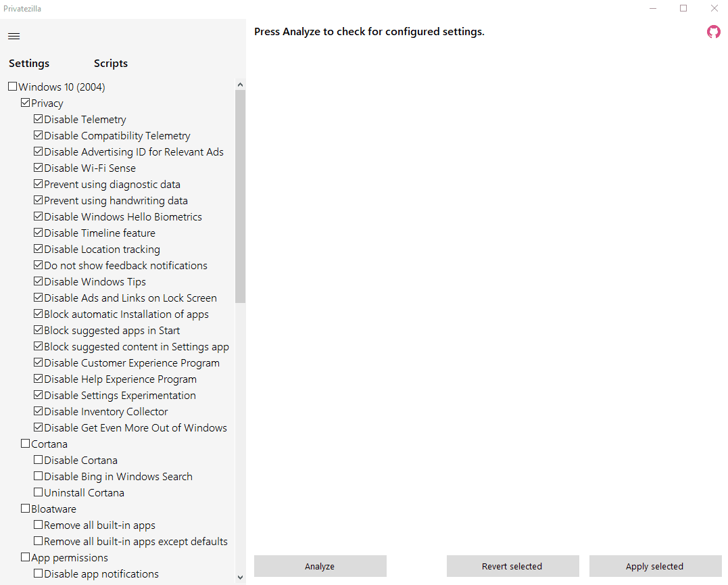Uncheck Disable Telemetry
Image resolution: width=728 pixels, height=585 pixels.
[38, 119]
